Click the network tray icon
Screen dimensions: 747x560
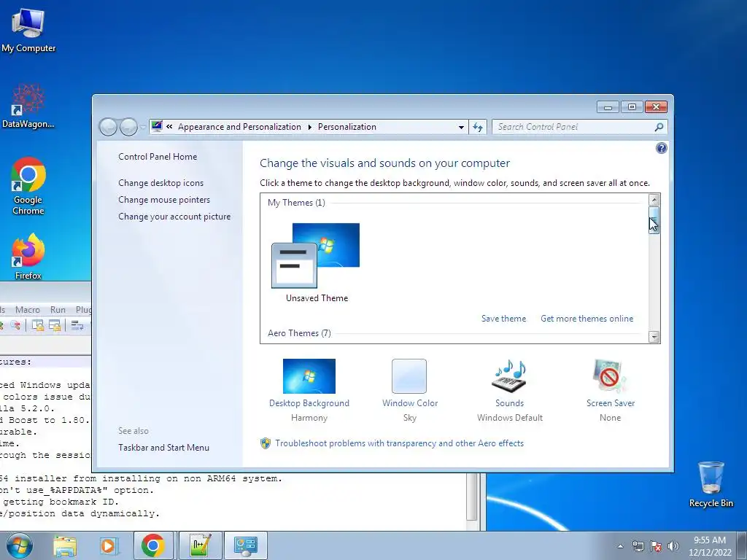tap(638, 546)
